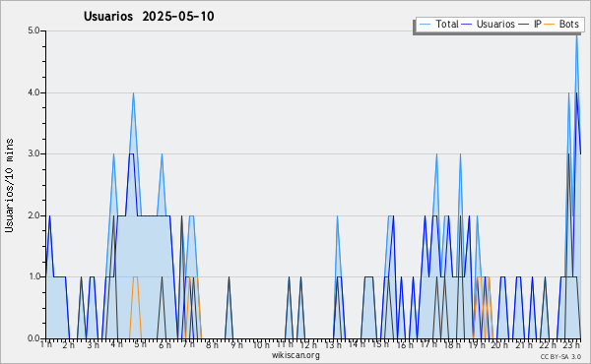Click the '20 h' x-axis label
591x364 pixels.
[499, 344]
